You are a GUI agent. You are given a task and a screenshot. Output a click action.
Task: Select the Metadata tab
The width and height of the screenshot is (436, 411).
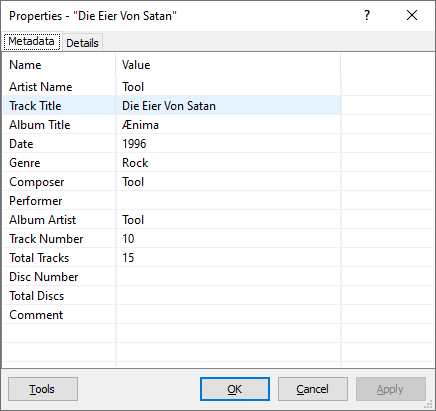[x=32, y=42]
